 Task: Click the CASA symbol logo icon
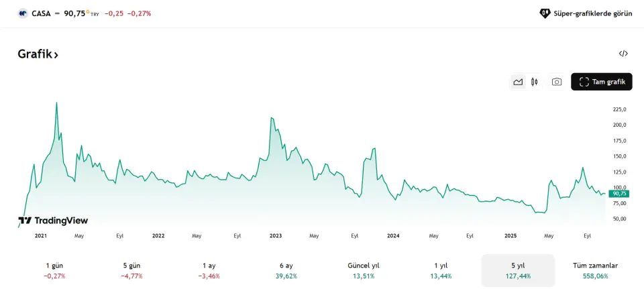pos(23,13)
